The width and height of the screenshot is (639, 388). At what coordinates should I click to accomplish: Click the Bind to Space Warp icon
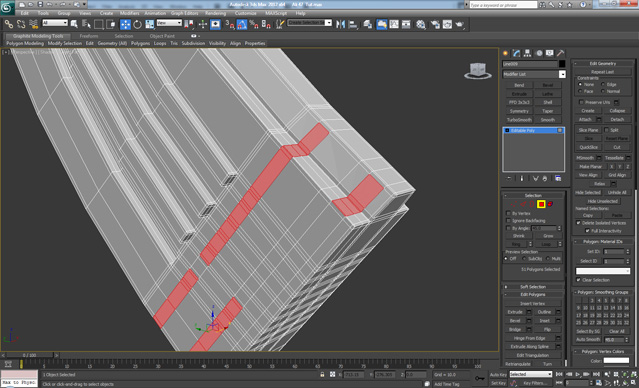click(x=33, y=24)
